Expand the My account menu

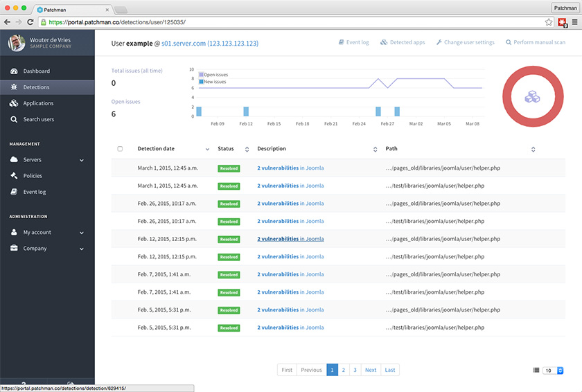(x=81, y=233)
